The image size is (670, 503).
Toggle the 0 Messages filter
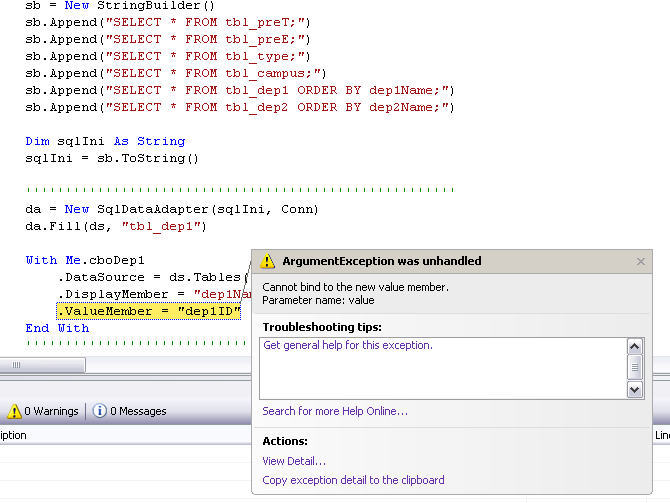click(129, 411)
